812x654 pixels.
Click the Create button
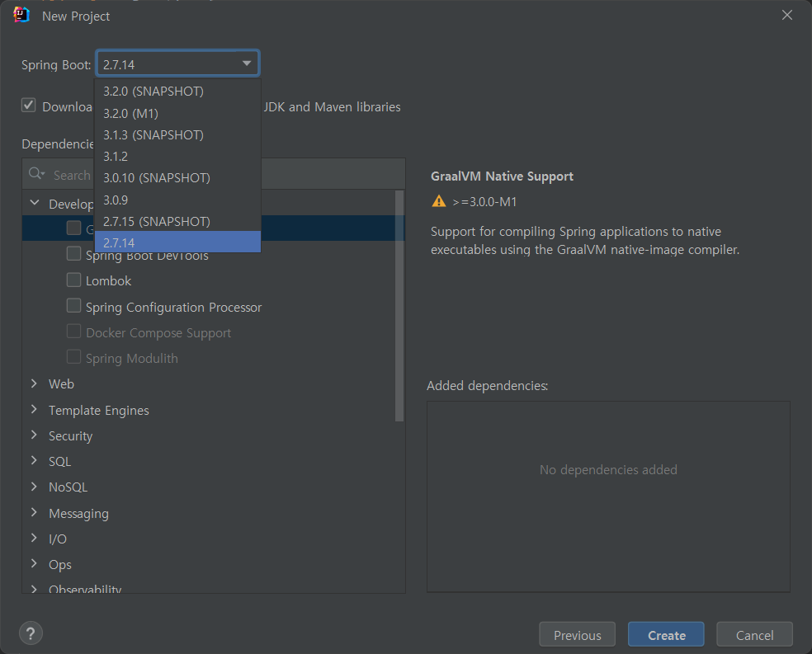point(666,634)
